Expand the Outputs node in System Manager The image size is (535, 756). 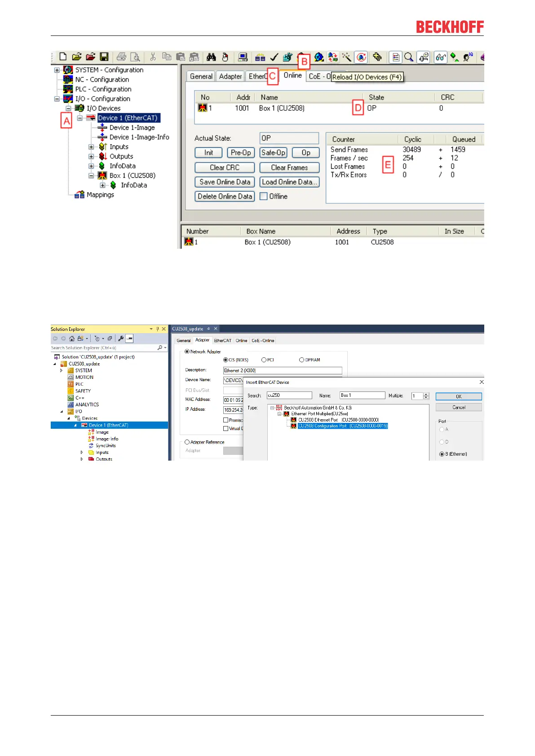[x=91, y=156]
